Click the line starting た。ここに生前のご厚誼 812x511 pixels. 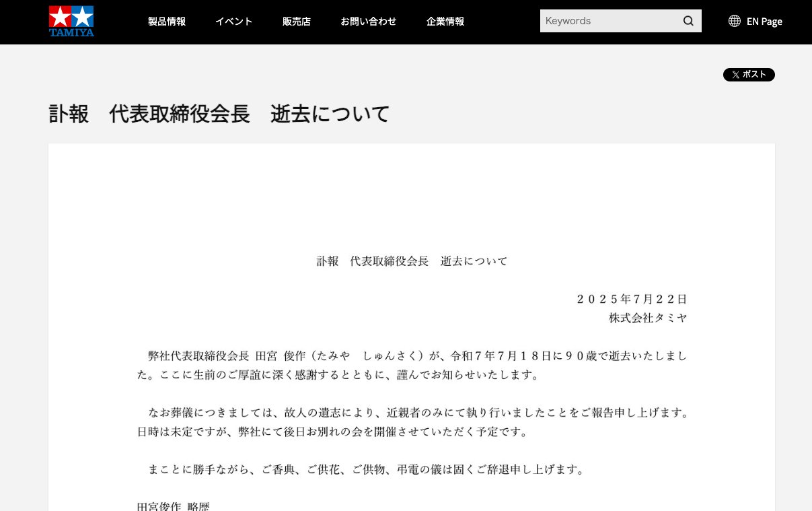tap(339, 375)
